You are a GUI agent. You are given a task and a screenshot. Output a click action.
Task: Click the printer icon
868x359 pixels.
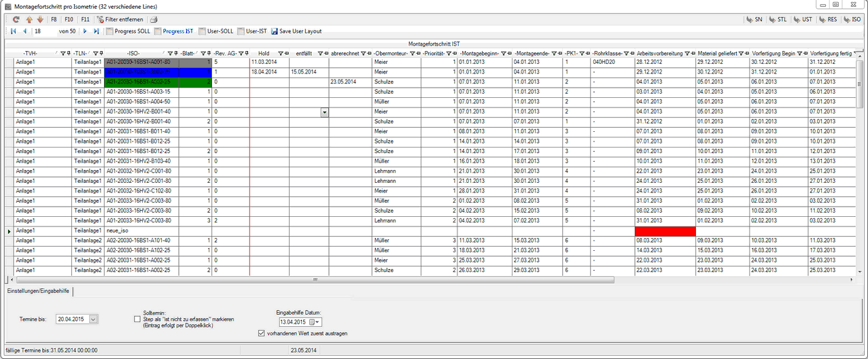pyautogui.click(x=154, y=20)
